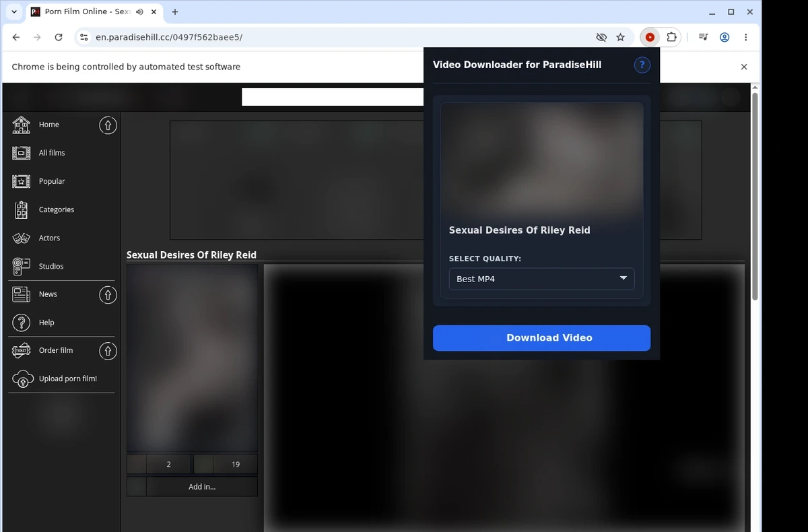Go to the Actors menu link
Screen dimensions: 808x532
[49, 238]
